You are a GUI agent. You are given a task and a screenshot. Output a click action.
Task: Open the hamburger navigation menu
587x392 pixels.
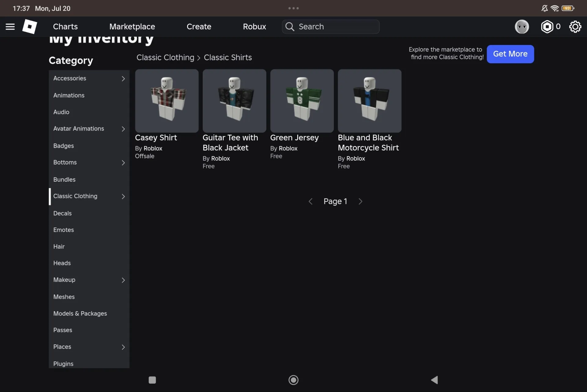tap(10, 27)
